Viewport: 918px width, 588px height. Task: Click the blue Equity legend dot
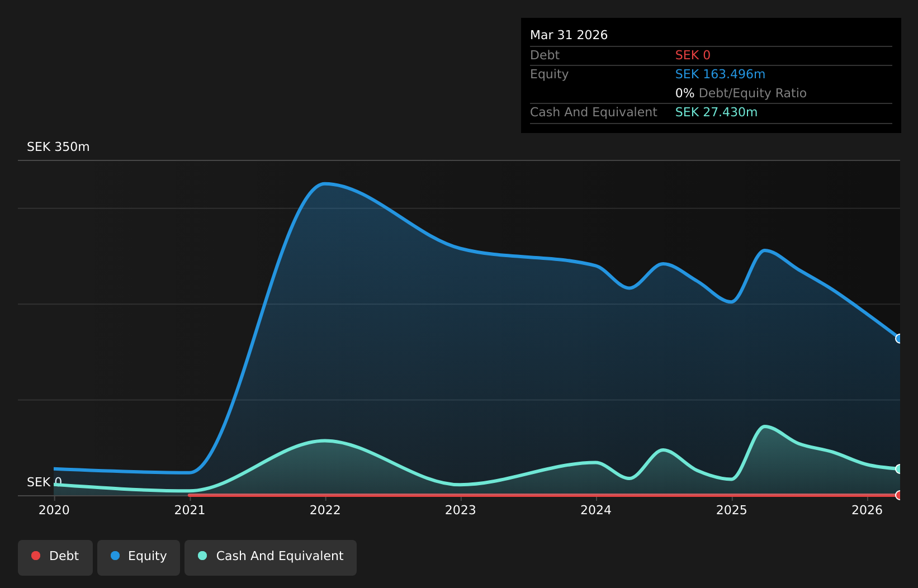115,556
